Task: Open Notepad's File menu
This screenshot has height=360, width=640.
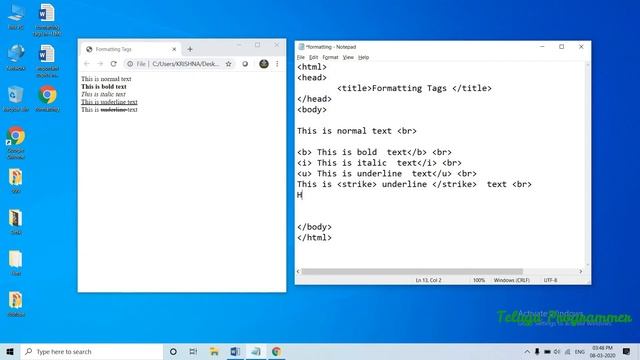Action: pos(300,57)
